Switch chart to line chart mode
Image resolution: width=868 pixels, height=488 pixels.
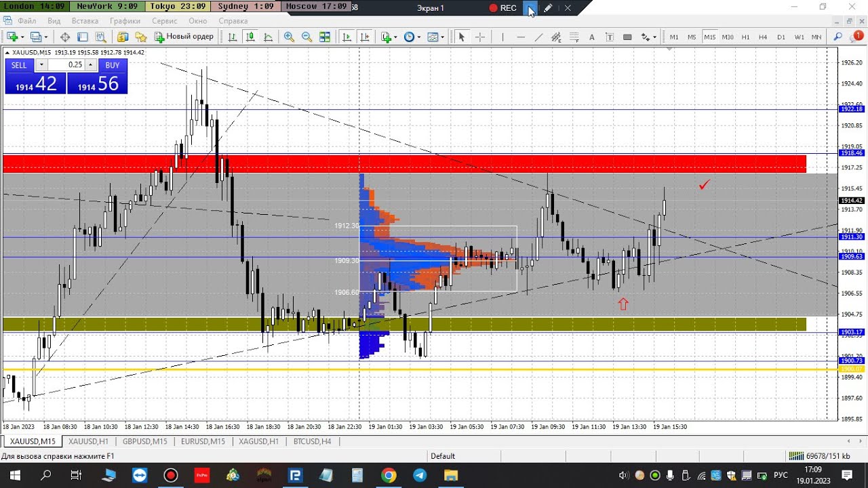point(268,37)
